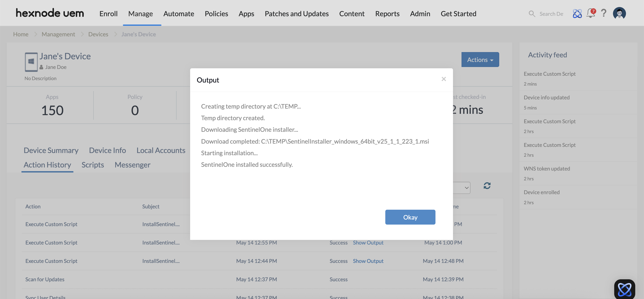Click 'WNS token updated' activity entry
Image resolution: width=644 pixels, height=299 pixels.
coord(547,168)
